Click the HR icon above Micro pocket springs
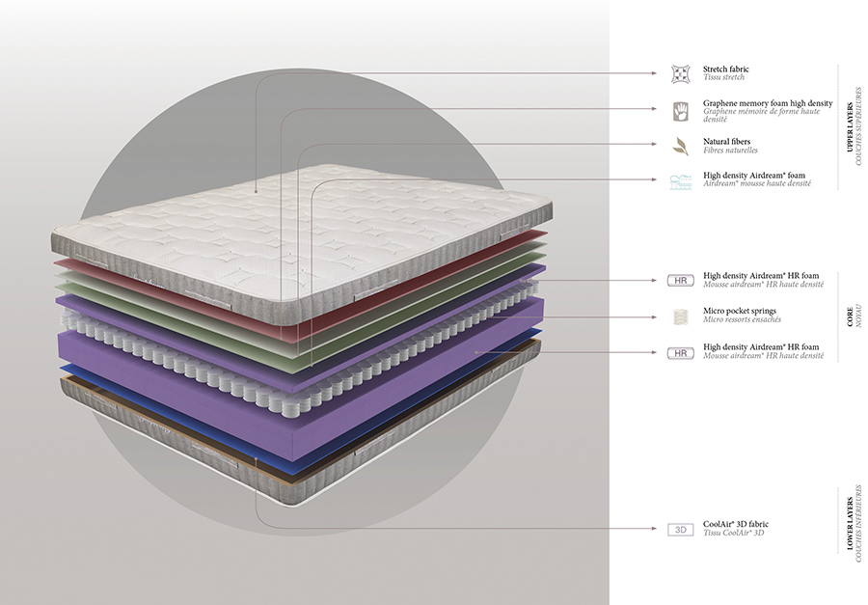Viewport: 868px width, 605px height. pyautogui.click(x=681, y=281)
